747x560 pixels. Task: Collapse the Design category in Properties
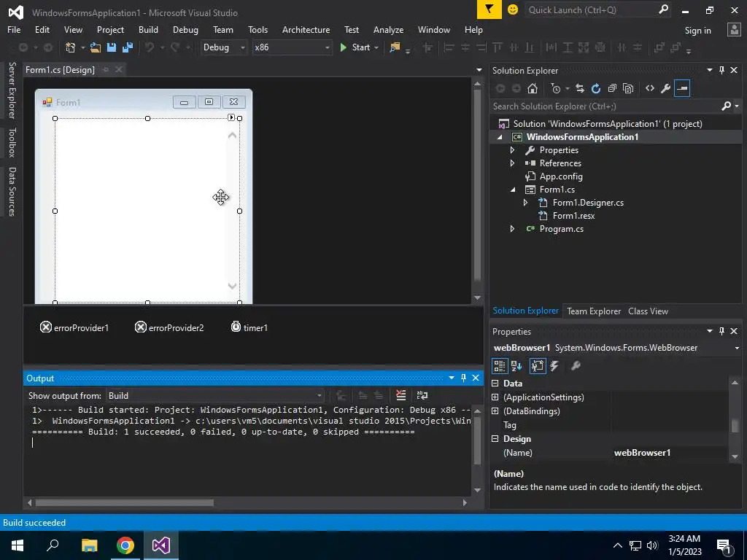pyautogui.click(x=495, y=439)
